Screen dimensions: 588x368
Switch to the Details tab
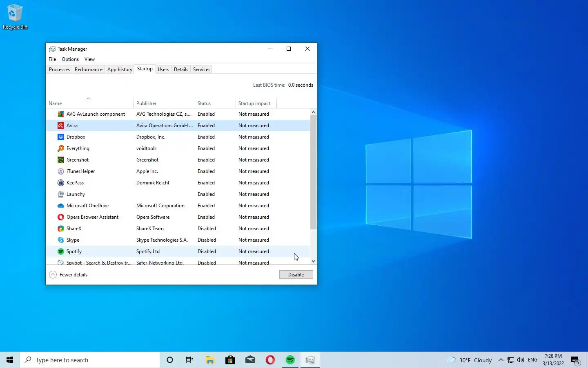181,70
